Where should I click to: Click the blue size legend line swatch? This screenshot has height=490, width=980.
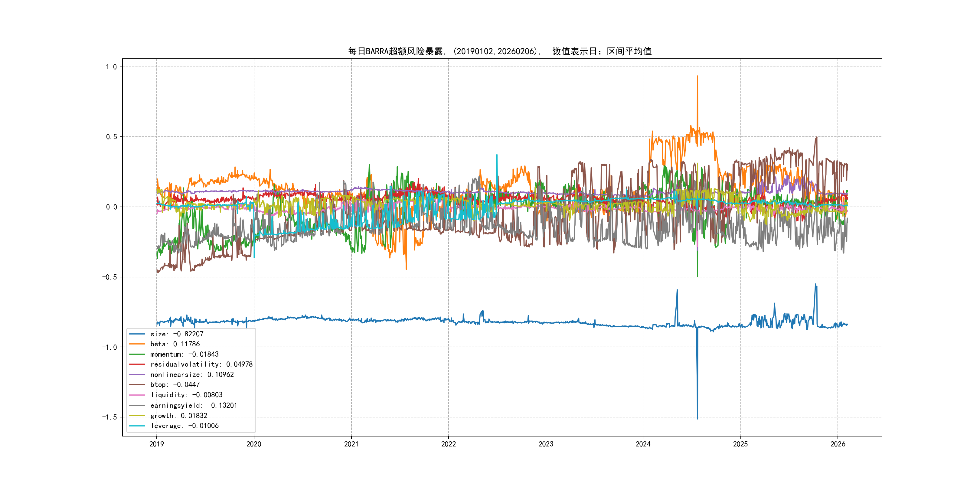(x=137, y=334)
